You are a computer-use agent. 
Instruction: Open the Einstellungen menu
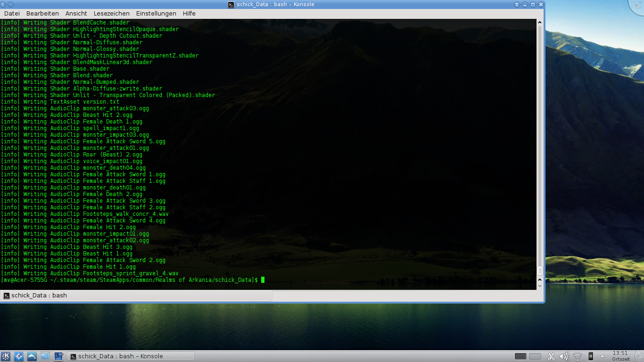(x=156, y=14)
